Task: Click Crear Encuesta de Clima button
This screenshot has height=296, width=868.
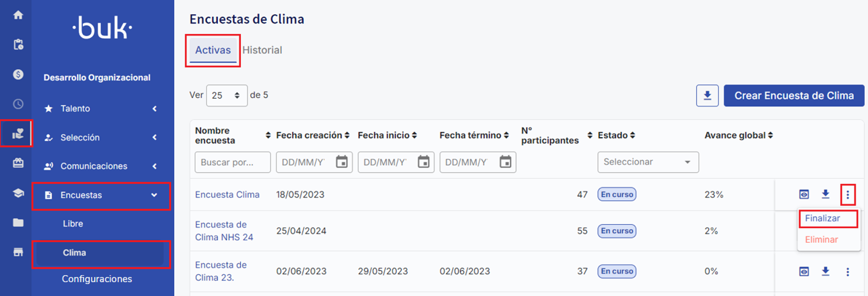Action: 794,95
